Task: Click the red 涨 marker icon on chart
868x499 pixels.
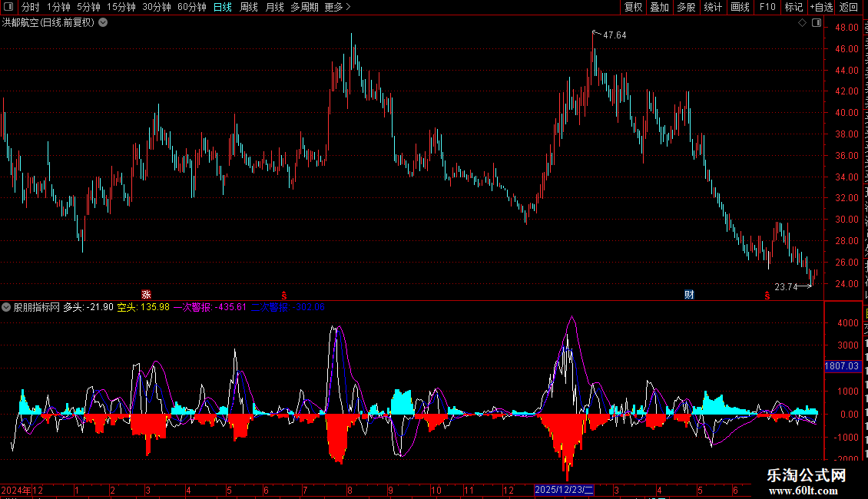Action: (146, 294)
